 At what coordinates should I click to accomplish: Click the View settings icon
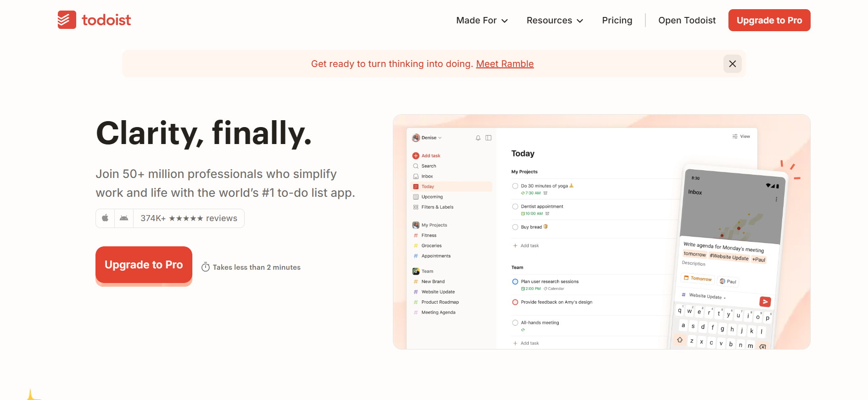point(735,136)
